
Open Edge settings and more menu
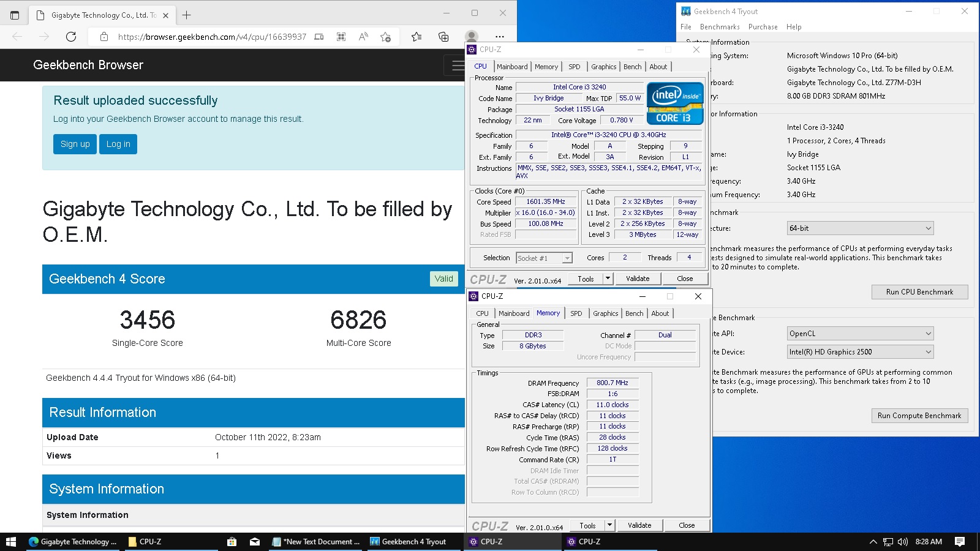click(x=500, y=37)
